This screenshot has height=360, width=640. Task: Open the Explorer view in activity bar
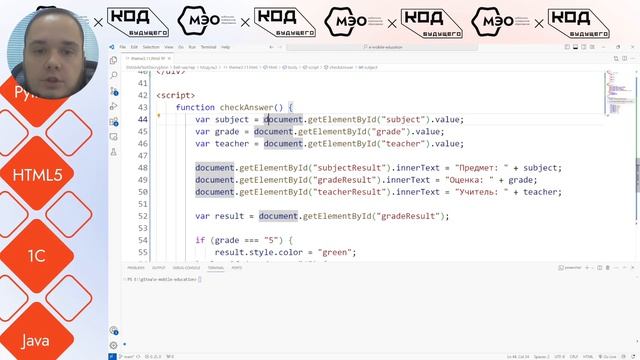tap(113, 60)
